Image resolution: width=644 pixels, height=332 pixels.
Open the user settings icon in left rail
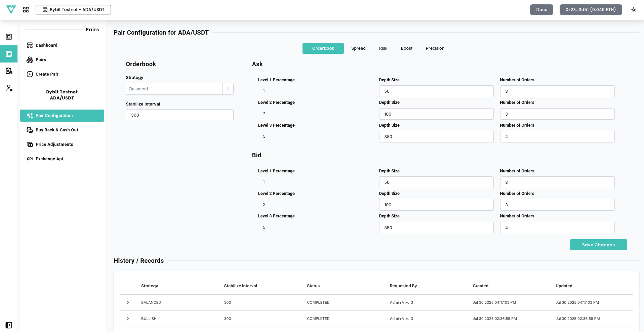pos(9,88)
